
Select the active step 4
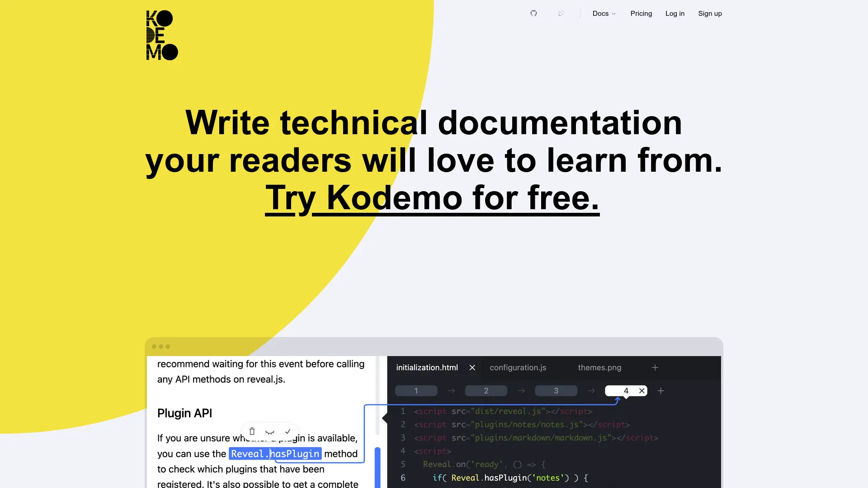626,391
